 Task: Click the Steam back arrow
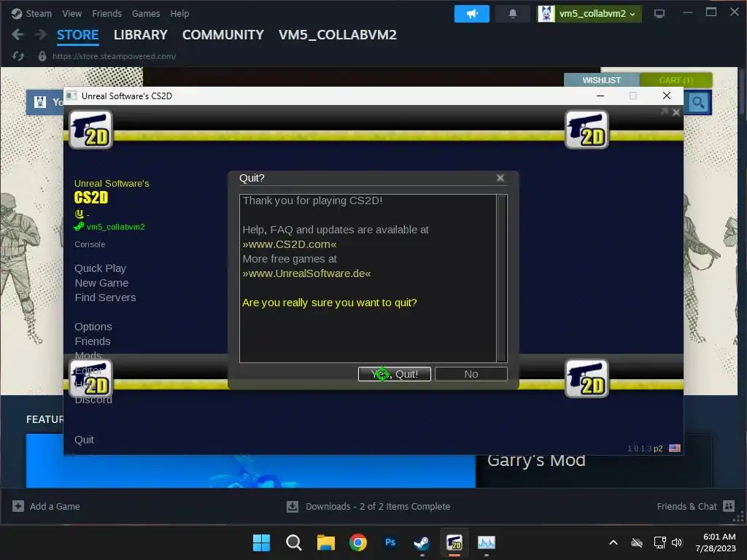pyautogui.click(x=18, y=34)
